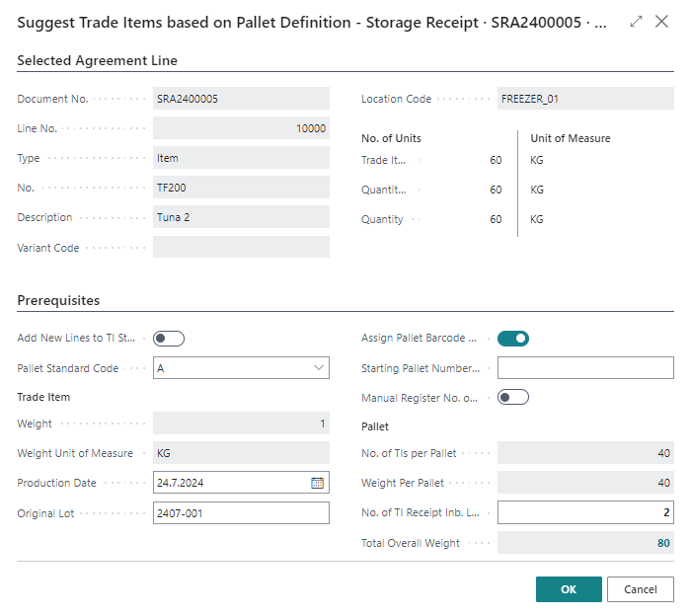Click the Variant Code field
This screenshot has width=690, height=616.
pyautogui.click(x=241, y=248)
